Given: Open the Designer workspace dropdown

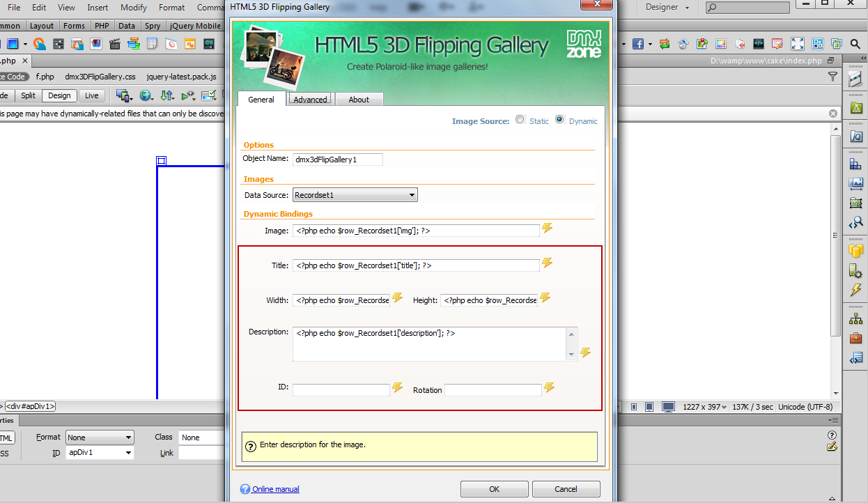Looking at the screenshot, I should [x=667, y=7].
